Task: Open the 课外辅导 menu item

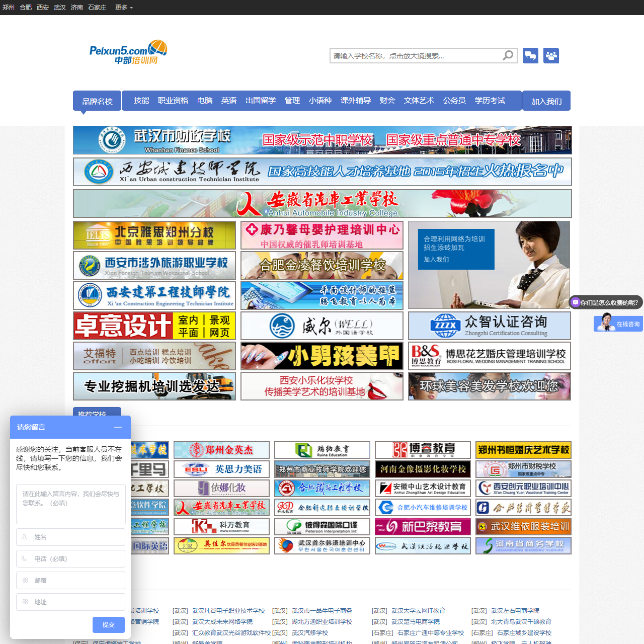Action: click(x=356, y=101)
